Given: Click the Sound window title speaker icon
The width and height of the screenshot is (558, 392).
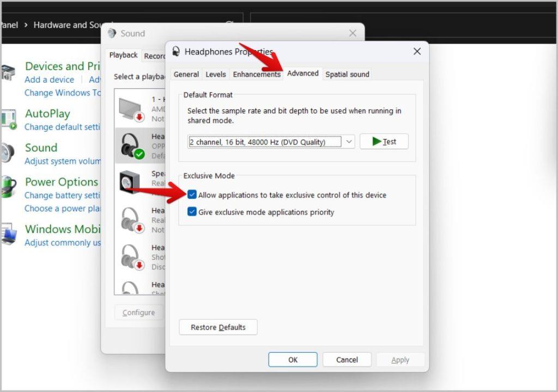Looking at the screenshot, I should click(x=112, y=33).
